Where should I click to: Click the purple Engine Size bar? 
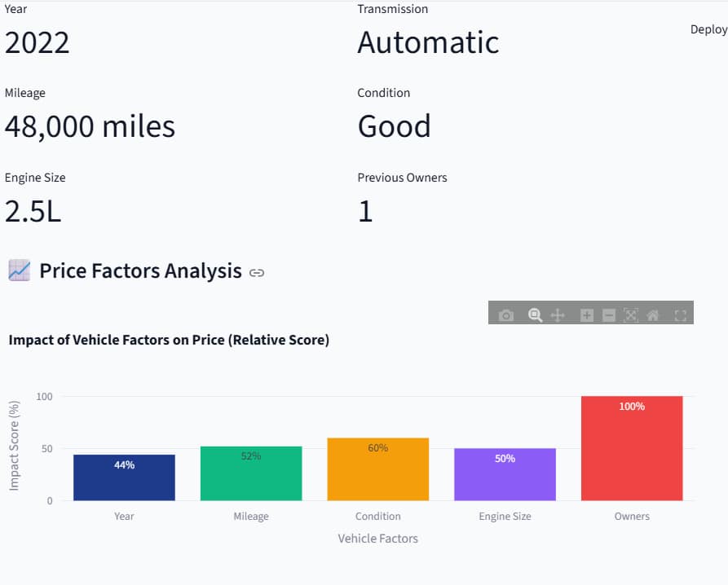505,475
